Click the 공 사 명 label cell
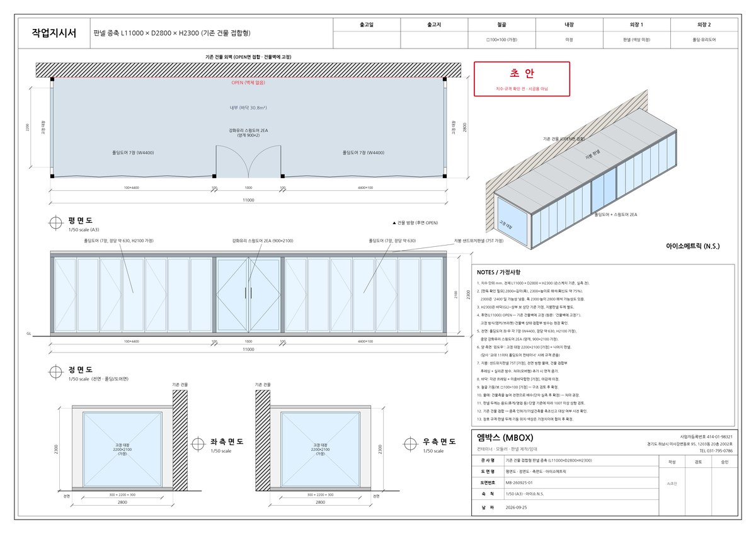 point(487,460)
